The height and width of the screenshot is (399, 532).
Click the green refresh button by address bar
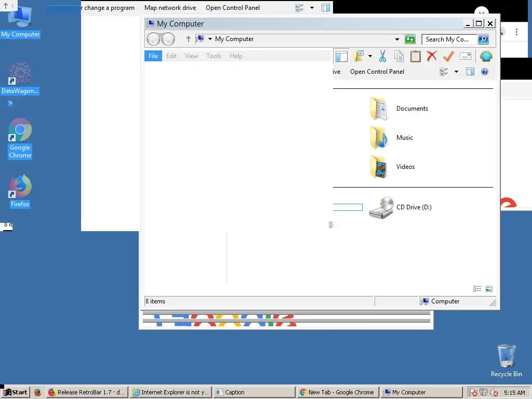coord(410,39)
